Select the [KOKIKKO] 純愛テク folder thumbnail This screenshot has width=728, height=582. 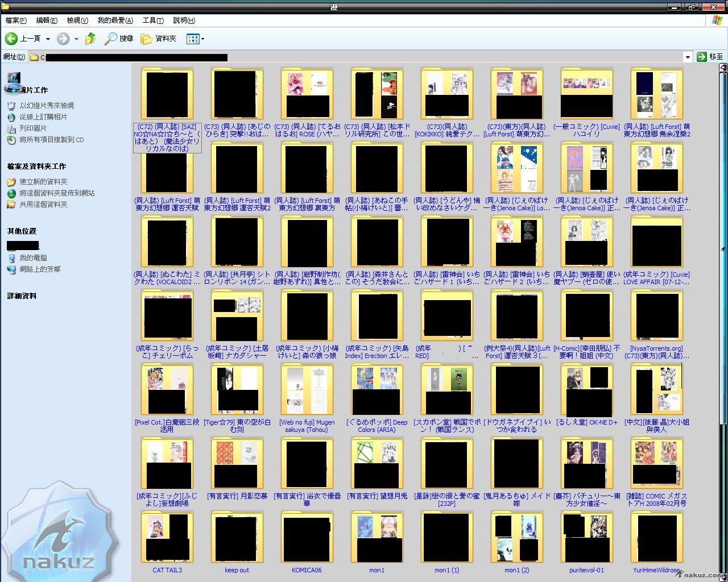446,94
